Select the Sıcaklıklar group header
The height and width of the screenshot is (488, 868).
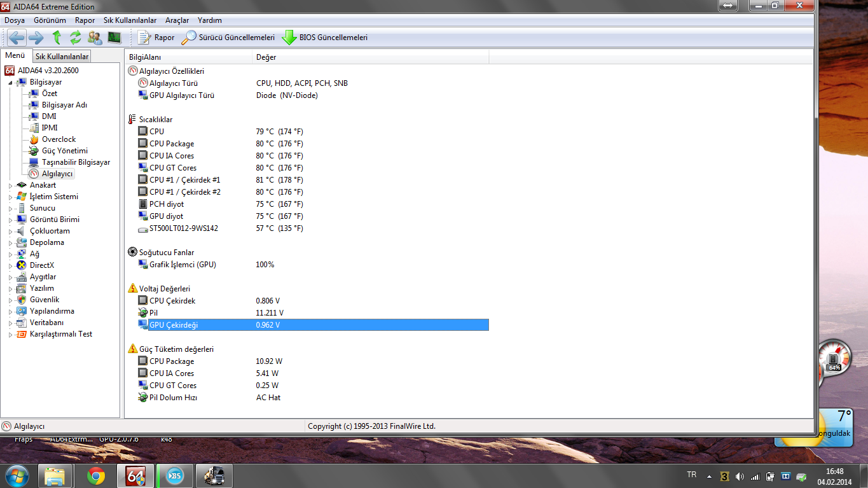point(151,120)
